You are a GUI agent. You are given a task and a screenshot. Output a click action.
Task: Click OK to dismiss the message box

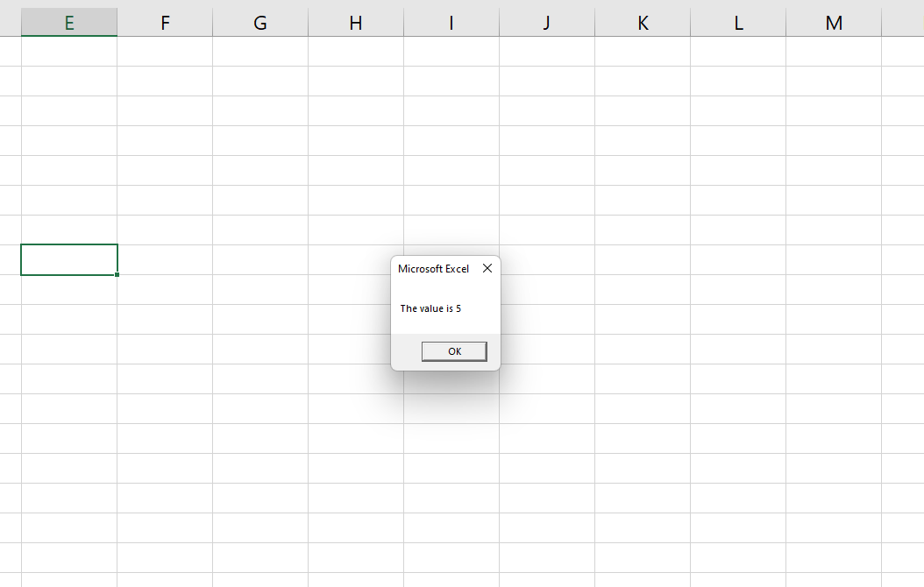(x=454, y=350)
